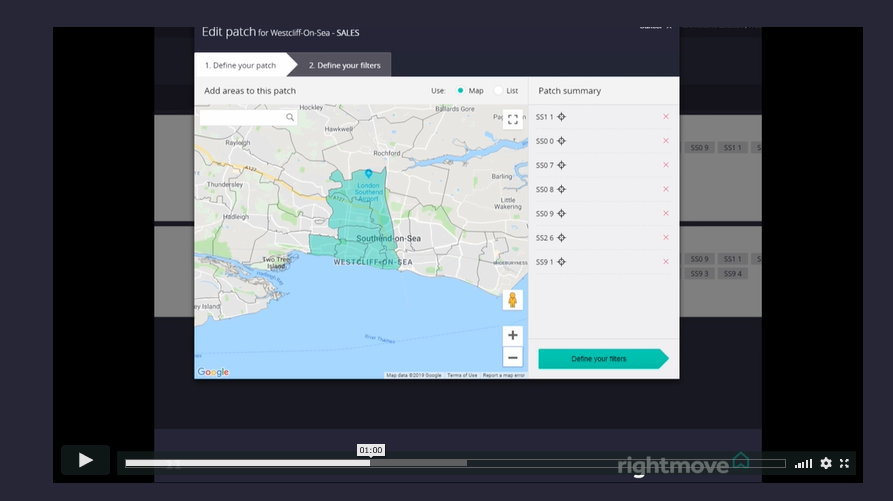Click 'Rayleigh' label on map
893x501 pixels.
(x=237, y=143)
